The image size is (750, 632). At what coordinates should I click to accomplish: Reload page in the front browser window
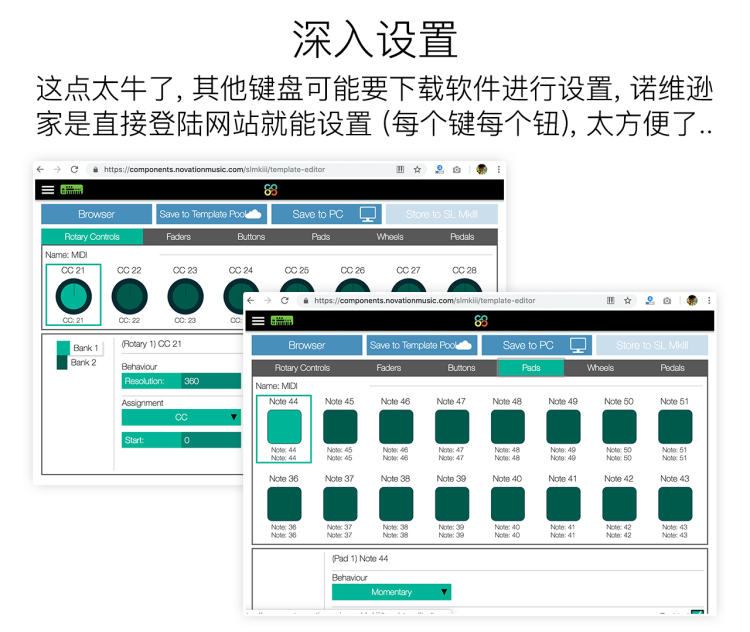coord(285,300)
